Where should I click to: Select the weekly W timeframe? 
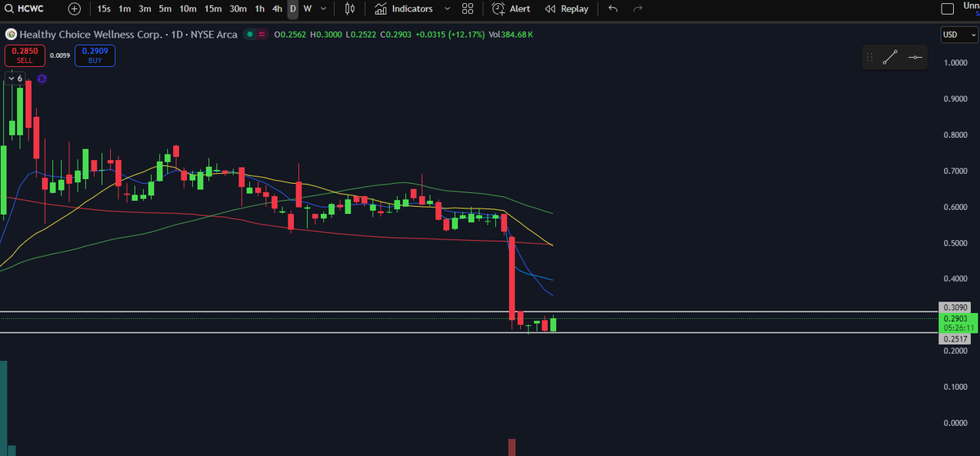(x=307, y=9)
